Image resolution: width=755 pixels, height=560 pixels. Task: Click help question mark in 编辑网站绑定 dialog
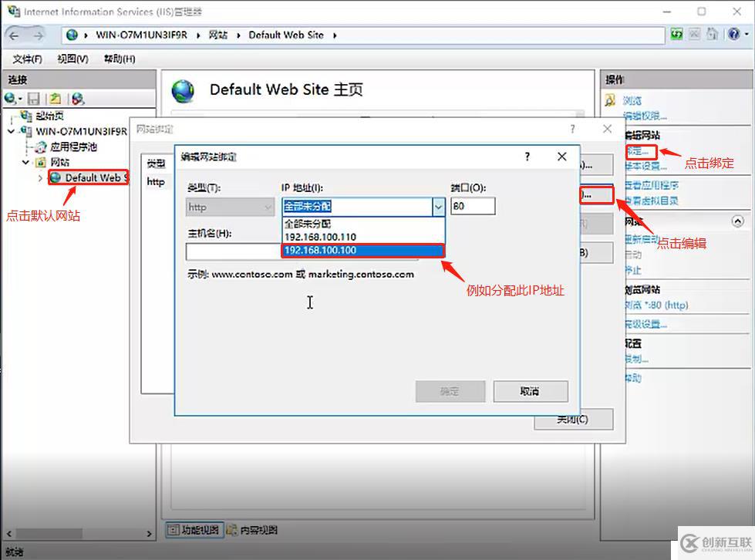tap(527, 157)
